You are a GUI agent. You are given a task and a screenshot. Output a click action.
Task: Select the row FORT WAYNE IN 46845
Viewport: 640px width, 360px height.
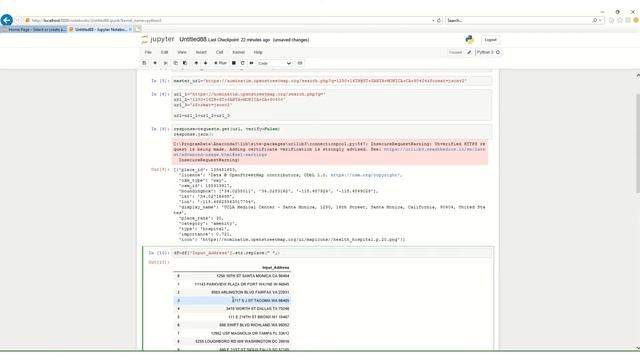coord(232,284)
